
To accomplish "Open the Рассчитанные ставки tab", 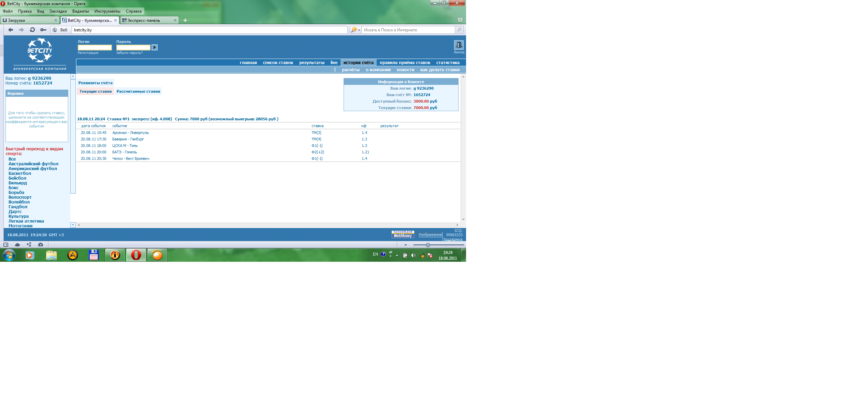I will click(x=138, y=91).
